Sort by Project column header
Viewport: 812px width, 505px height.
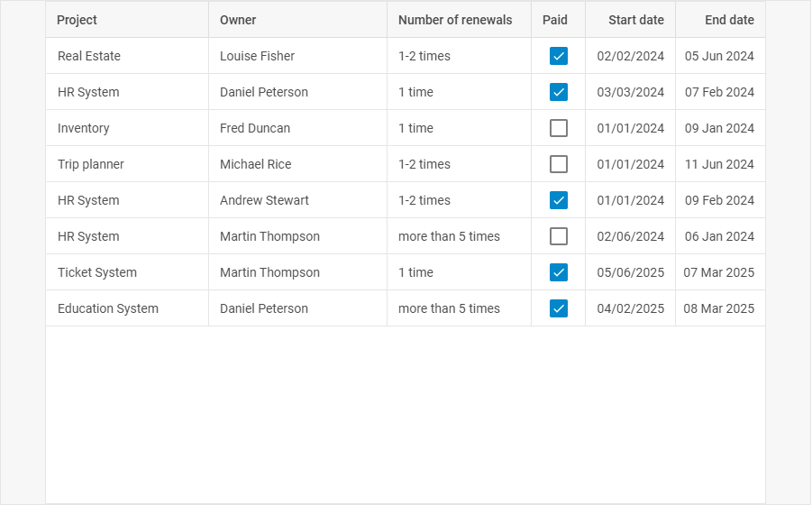tap(127, 20)
